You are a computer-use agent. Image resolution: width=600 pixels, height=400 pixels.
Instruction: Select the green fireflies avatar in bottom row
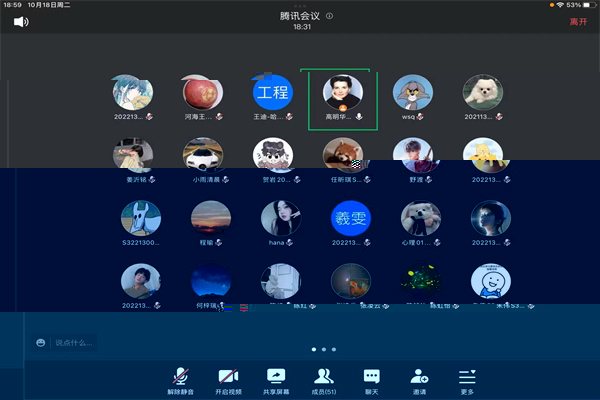(421, 281)
